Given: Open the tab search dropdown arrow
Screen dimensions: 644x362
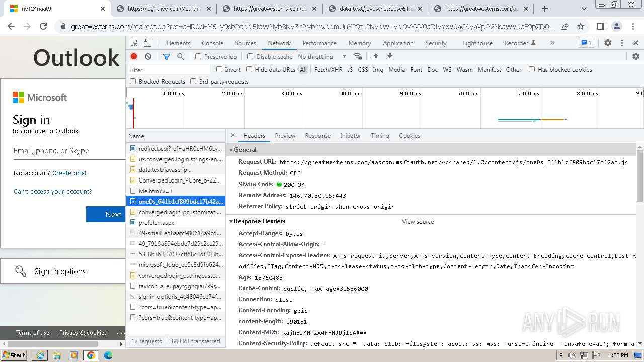Looking at the screenshot, I should (584, 9).
